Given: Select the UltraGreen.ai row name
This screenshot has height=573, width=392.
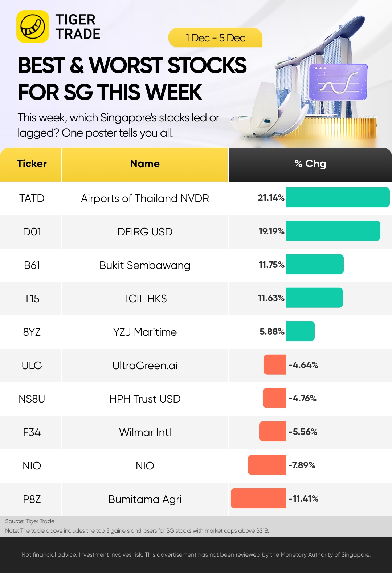Looking at the screenshot, I should tap(145, 366).
